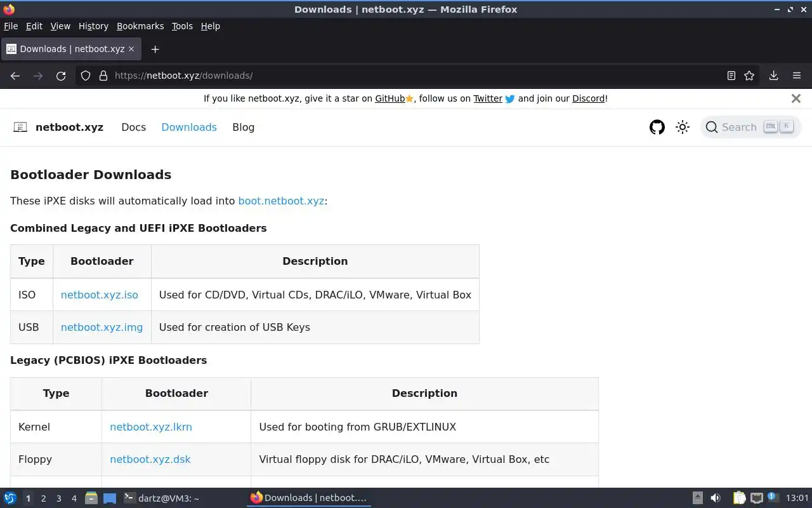Screen dimensions: 812x508
Task: Open the Downloads navigation link
Action: 189,127
